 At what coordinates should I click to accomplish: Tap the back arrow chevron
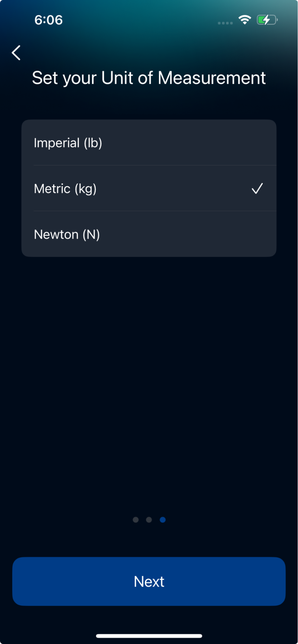coord(16,53)
